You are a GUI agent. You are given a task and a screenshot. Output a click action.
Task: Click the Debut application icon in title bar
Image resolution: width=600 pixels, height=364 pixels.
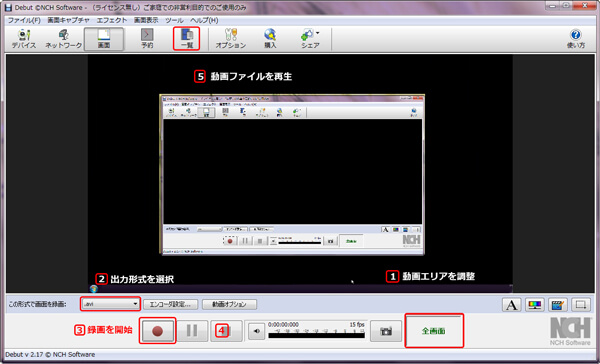point(8,7)
